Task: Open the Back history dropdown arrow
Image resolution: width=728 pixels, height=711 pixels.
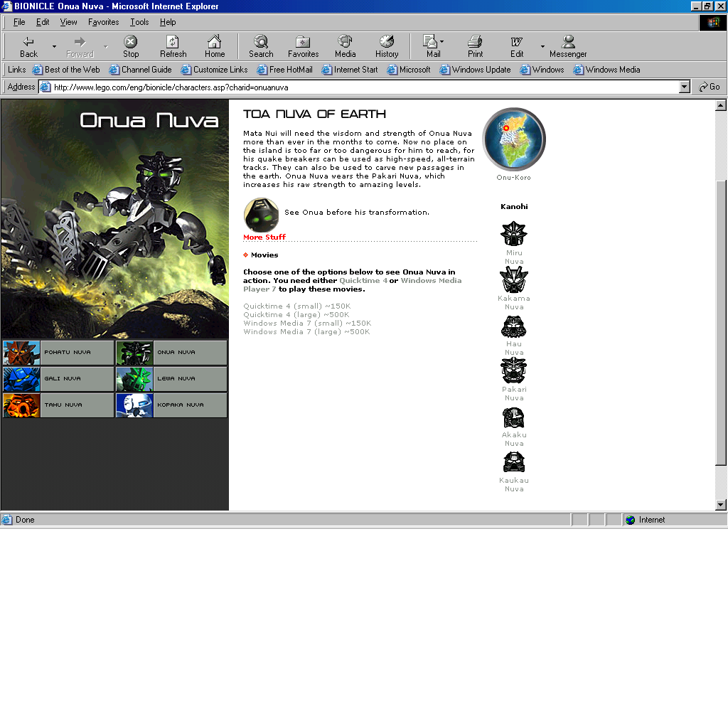Action: [54, 46]
